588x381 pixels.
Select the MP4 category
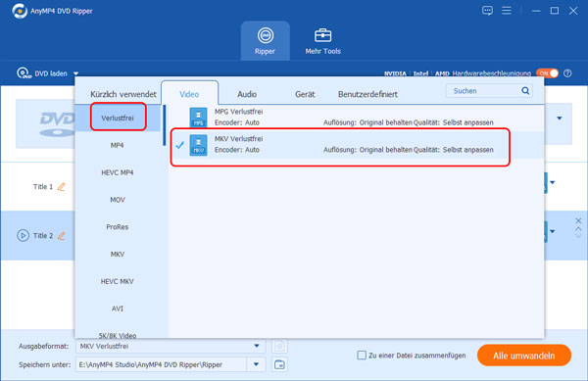118,145
